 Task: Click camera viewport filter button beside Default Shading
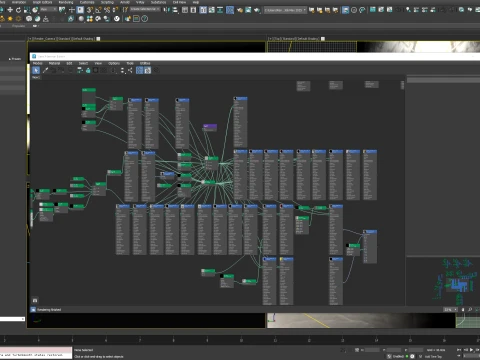(98, 39)
